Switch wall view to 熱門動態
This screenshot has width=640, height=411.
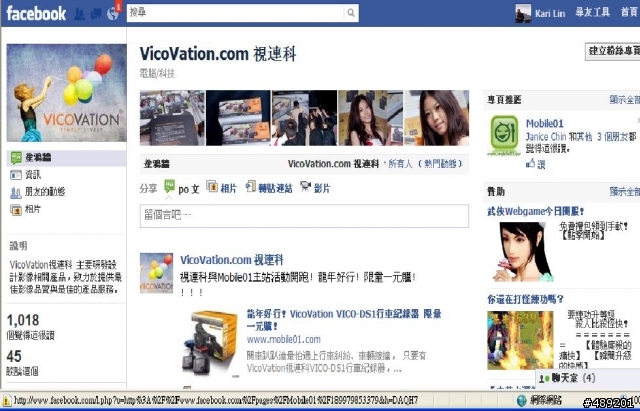440,164
